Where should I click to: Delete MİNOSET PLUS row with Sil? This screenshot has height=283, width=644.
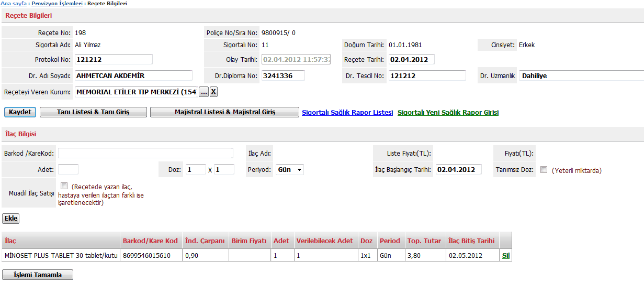click(x=505, y=256)
